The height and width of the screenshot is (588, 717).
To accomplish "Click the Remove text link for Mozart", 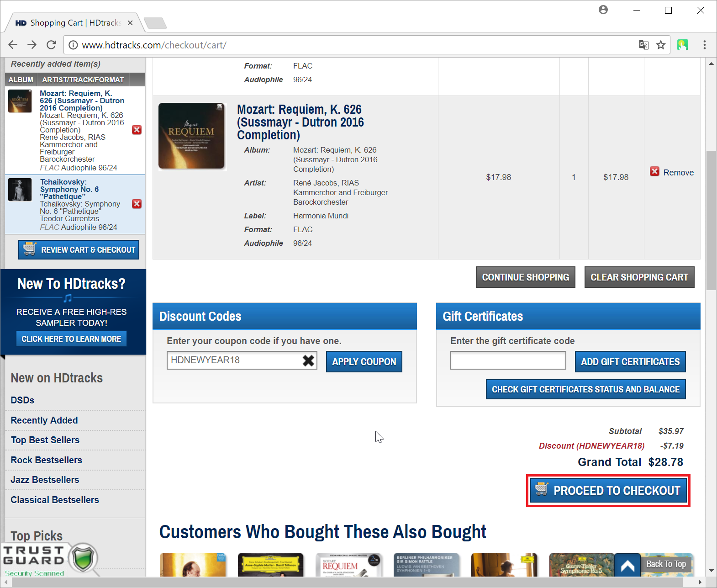I will coord(678,172).
